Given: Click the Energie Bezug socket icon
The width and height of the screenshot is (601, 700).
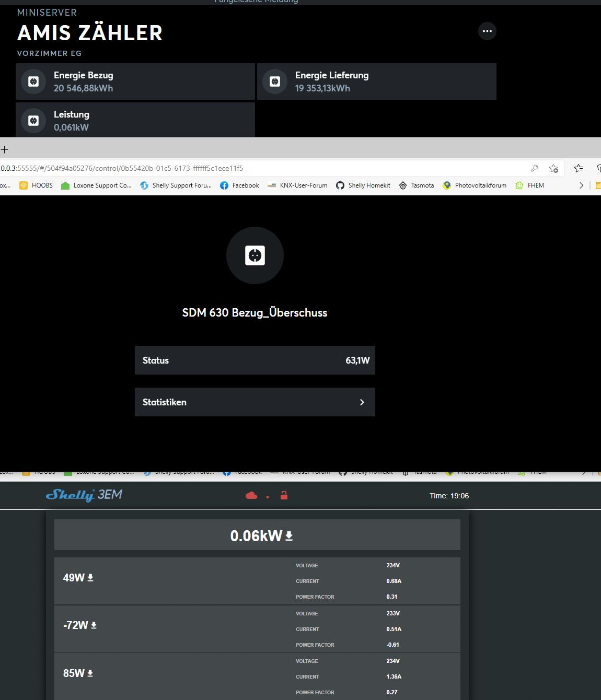Looking at the screenshot, I should click(33, 81).
